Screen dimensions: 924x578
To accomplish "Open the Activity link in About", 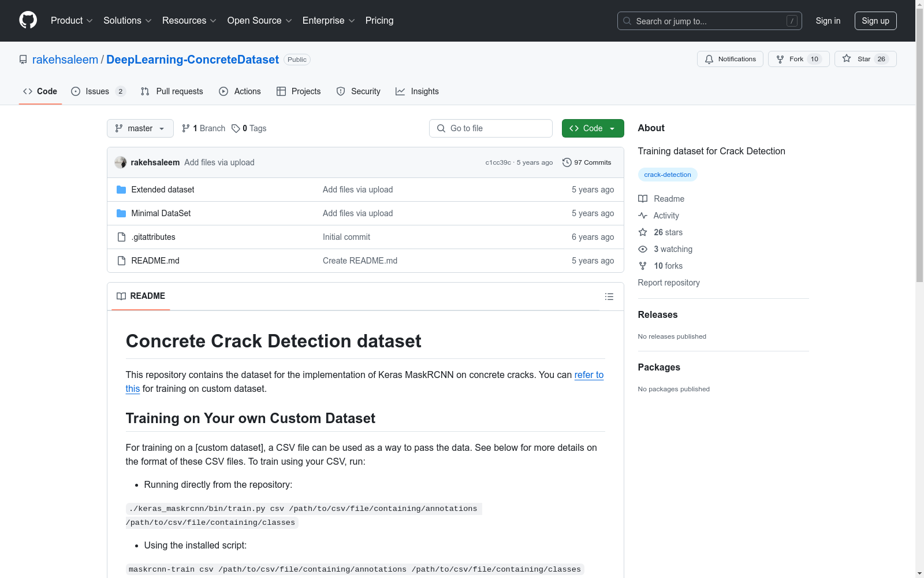I will [659, 216].
